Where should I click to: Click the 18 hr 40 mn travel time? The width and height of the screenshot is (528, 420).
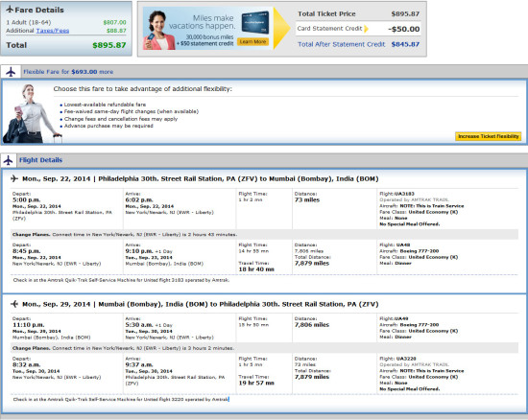coord(256,269)
